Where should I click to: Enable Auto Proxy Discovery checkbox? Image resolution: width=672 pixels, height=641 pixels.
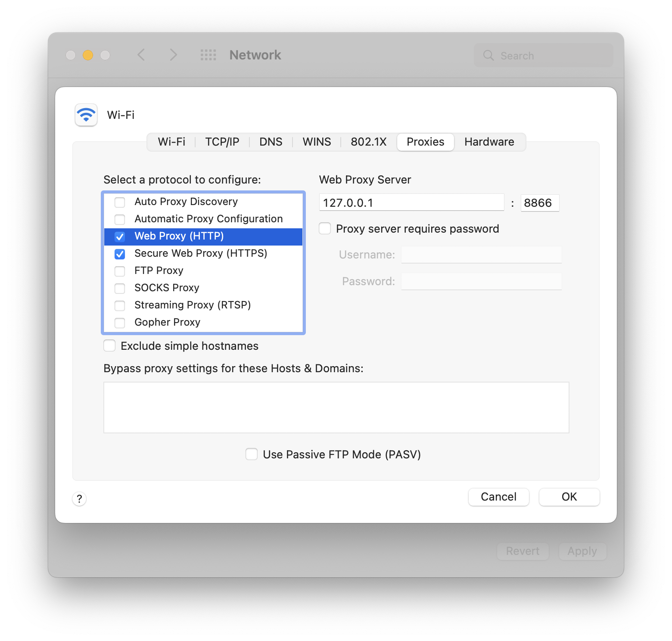(120, 202)
